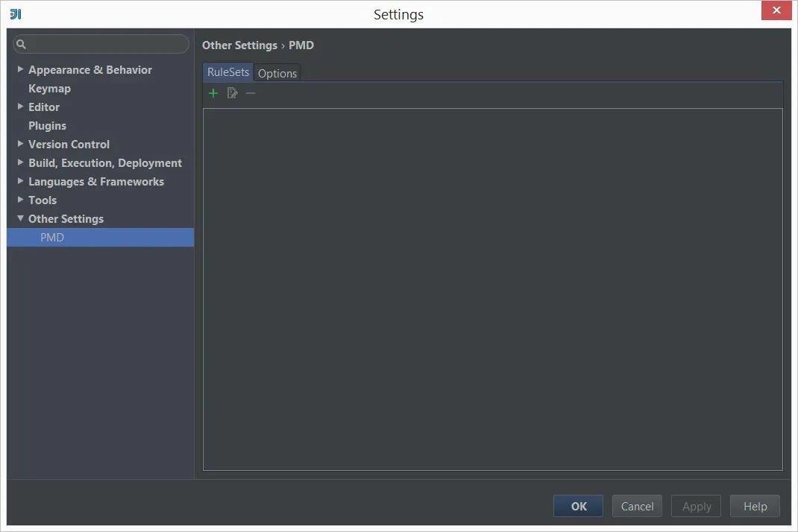Image resolution: width=798 pixels, height=532 pixels.
Task: Collapse the Other Settings node arrow
Action: click(x=20, y=218)
